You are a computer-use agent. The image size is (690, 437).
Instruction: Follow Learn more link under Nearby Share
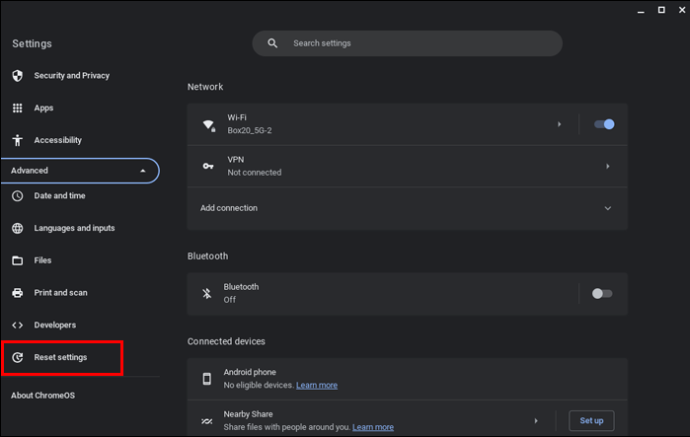[x=373, y=427]
